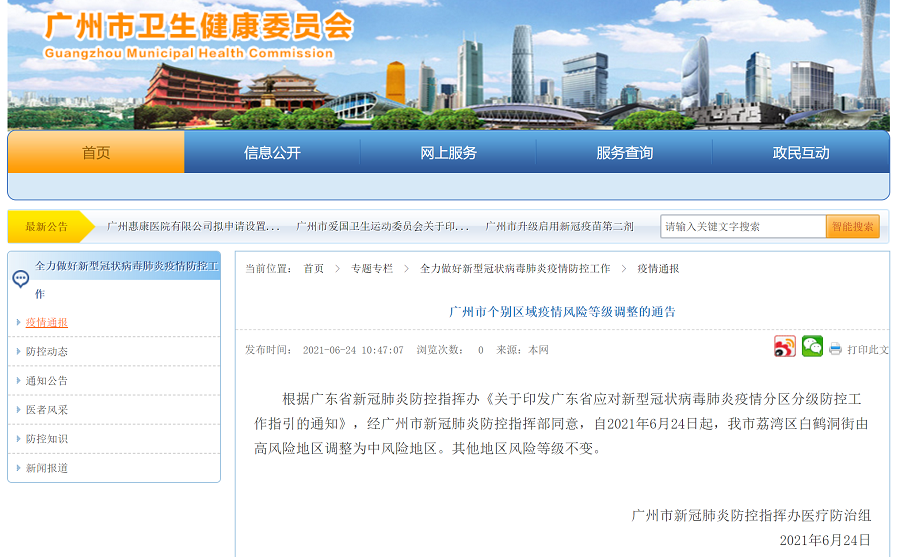Image resolution: width=900 pixels, height=557 pixels.
Task: Open the 防控知识 sidebar entry
Action: tap(47, 439)
